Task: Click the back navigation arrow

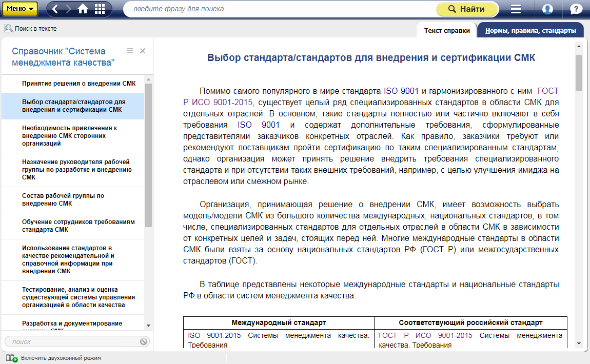Action: 55,9
